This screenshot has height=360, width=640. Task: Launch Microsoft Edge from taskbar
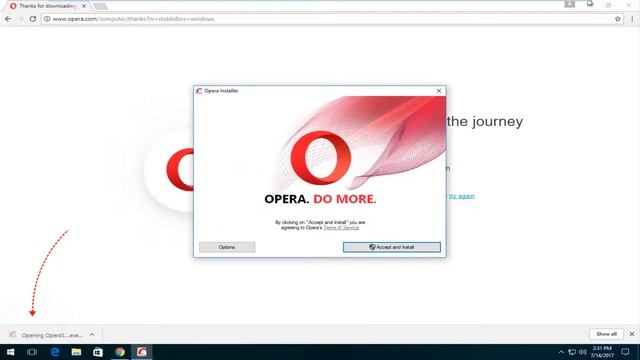click(54, 352)
